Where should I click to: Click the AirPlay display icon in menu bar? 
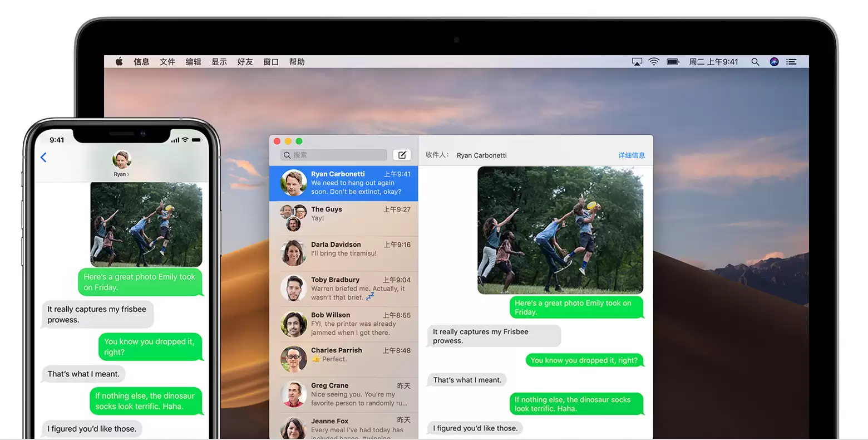(x=637, y=62)
